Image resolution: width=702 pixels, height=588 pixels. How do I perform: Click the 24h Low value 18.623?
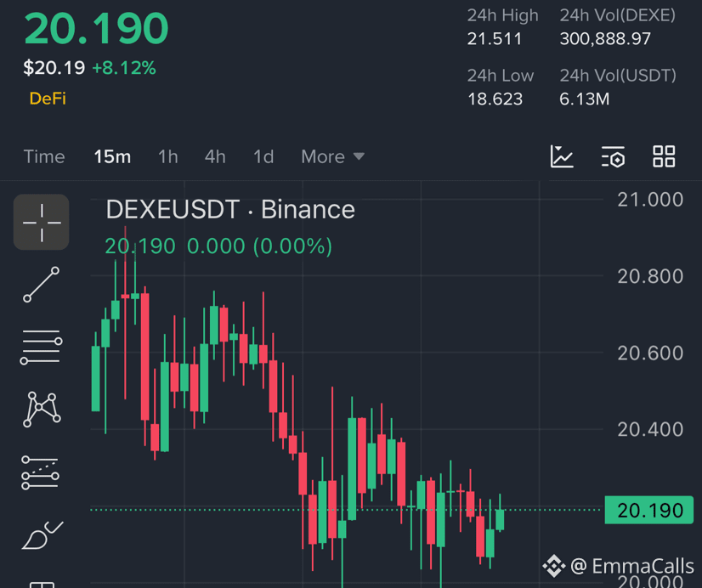click(495, 99)
